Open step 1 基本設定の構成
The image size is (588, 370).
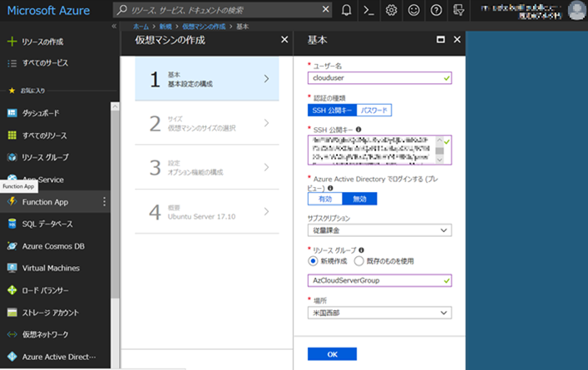click(x=207, y=79)
